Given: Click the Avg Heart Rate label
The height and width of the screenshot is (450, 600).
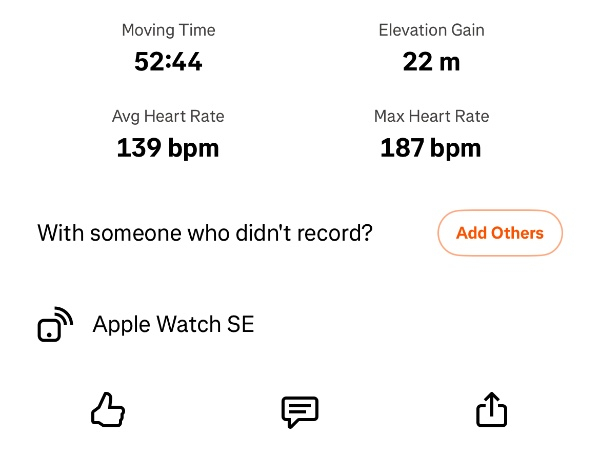Looking at the screenshot, I should 168,116.
